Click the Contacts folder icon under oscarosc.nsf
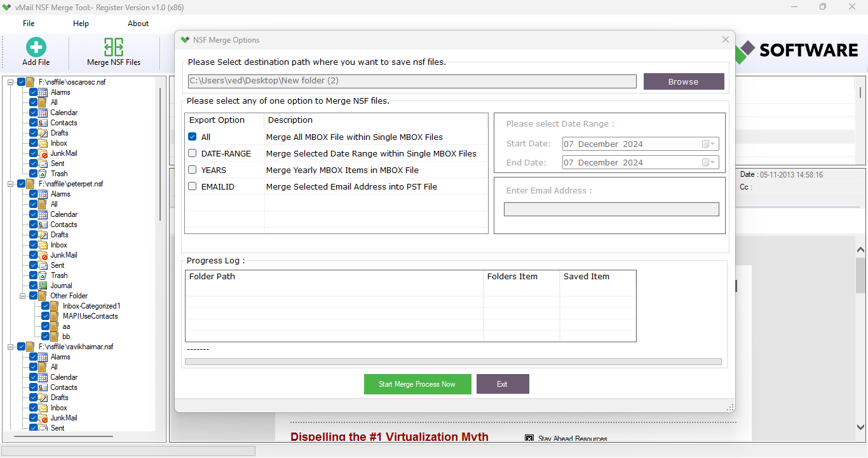Viewport: 868px width, 458px height. (x=43, y=123)
